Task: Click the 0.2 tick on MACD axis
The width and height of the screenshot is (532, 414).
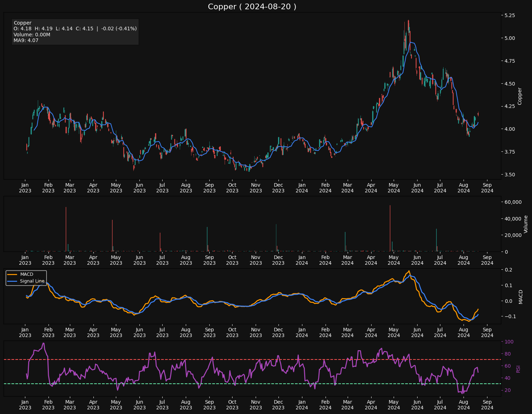Action: coord(508,270)
